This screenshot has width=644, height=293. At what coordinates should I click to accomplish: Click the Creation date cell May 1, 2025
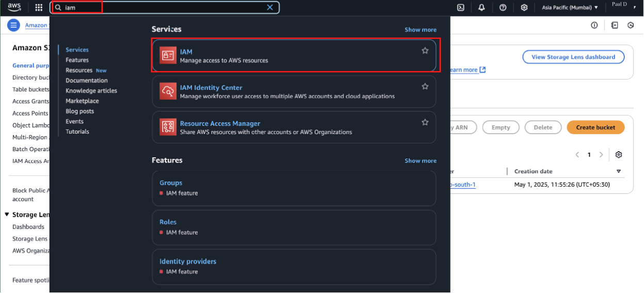tap(562, 185)
